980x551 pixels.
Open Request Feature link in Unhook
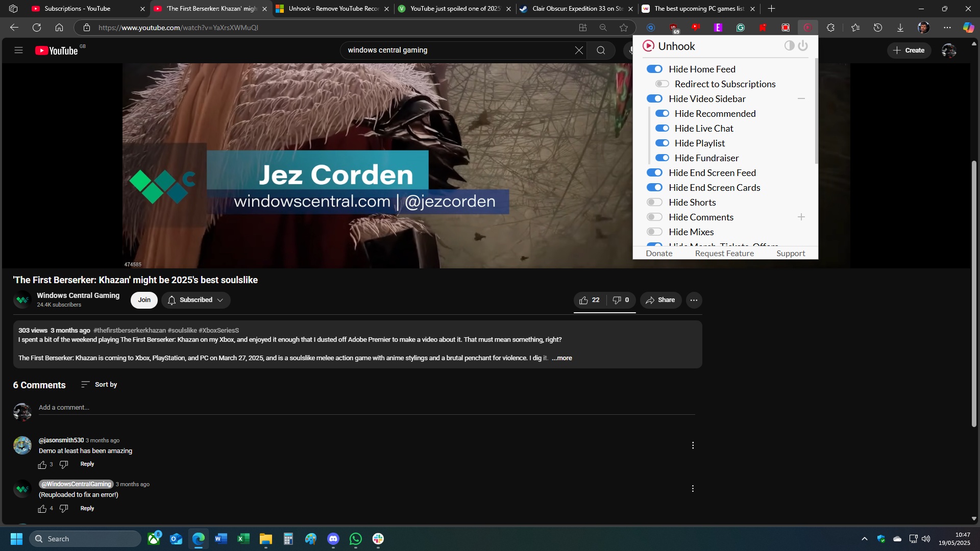[724, 253]
